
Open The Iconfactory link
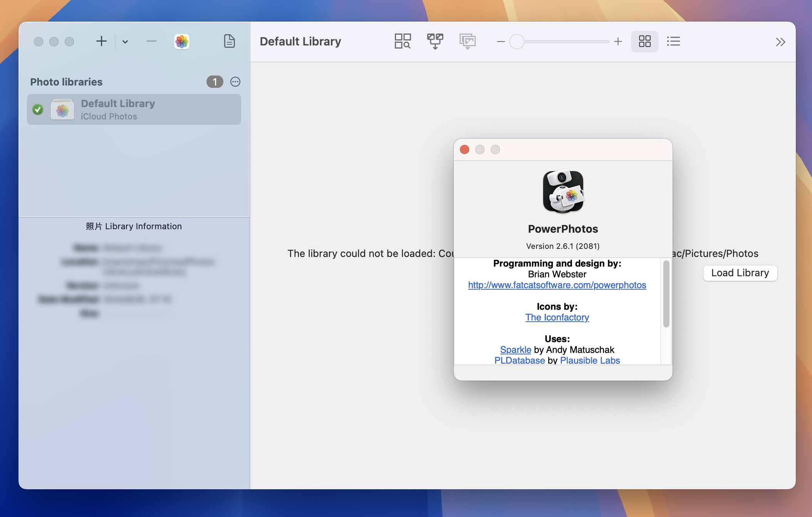557,317
